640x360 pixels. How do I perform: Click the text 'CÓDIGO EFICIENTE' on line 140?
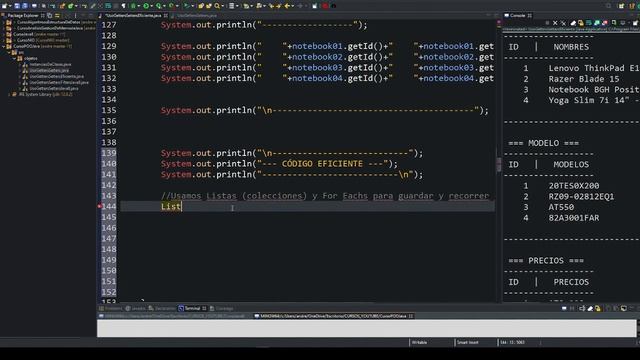pyautogui.click(x=322, y=164)
